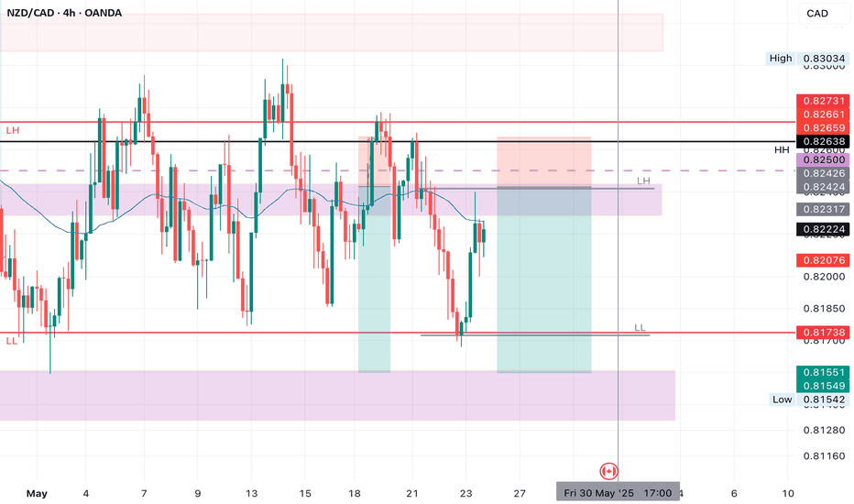Click the grey 0.82317 price tag
Viewport: 854px width, 504px height.
pyautogui.click(x=823, y=209)
